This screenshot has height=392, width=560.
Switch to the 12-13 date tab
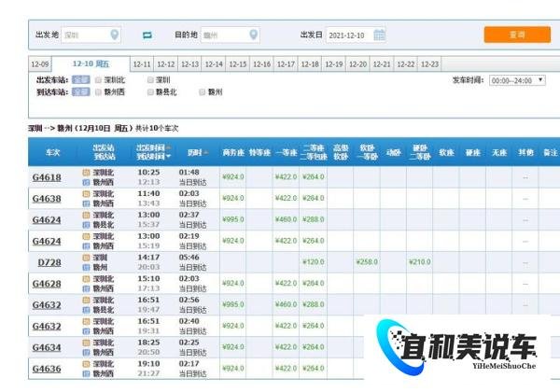[189, 64]
